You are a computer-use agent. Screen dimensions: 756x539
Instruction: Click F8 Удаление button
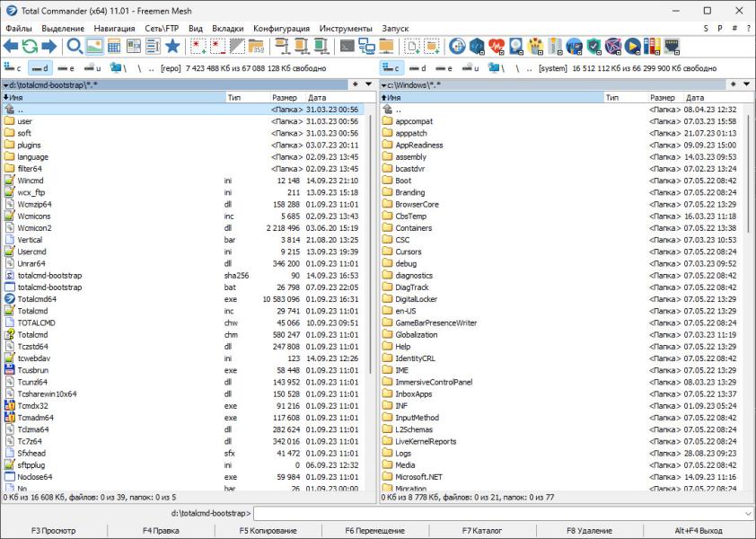click(589, 531)
